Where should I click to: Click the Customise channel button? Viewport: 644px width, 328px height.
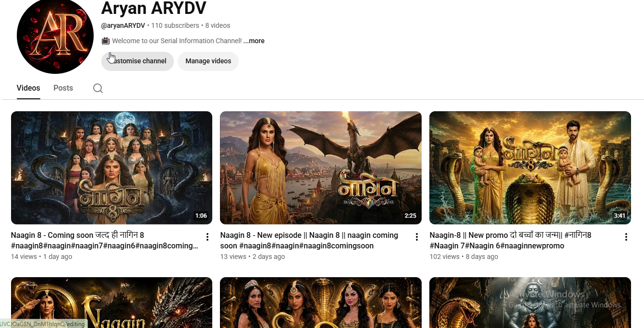click(x=137, y=61)
